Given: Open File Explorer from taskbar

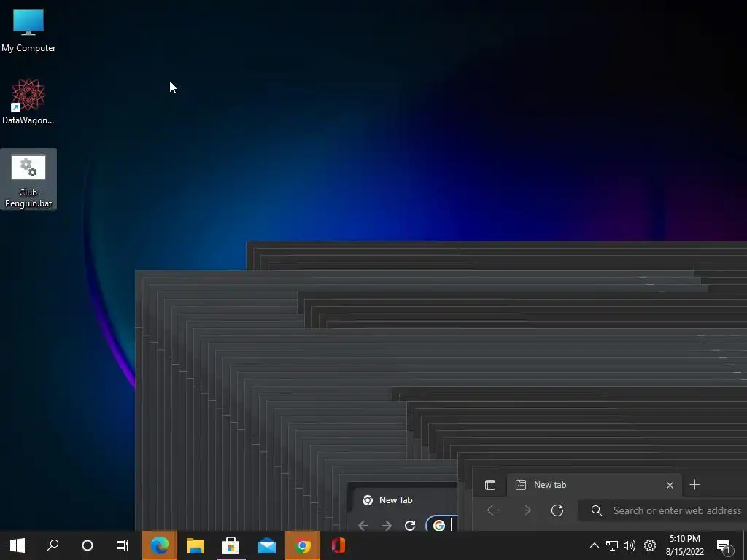Looking at the screenshot, I should [x=196, y=545].
